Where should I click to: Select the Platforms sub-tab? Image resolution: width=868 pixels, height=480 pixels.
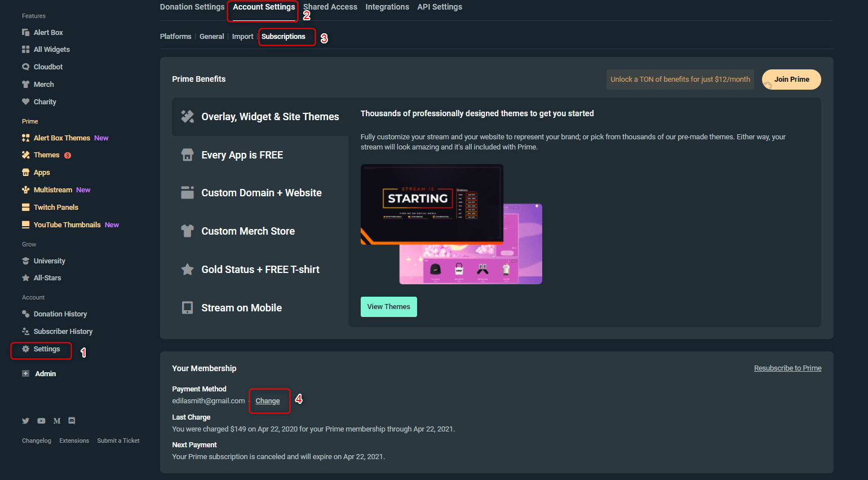[x=176, y=36]
